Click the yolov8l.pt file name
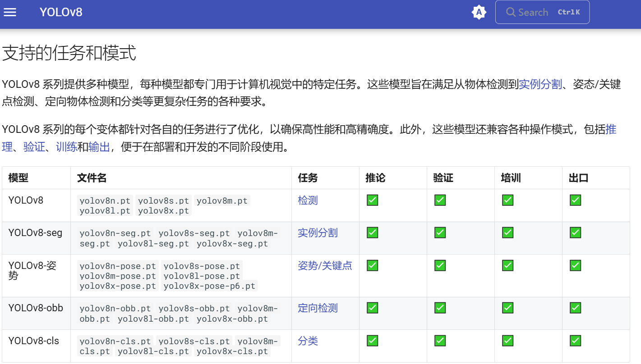The height and width of the screenshot is (364, 641). tap(105, 211)
